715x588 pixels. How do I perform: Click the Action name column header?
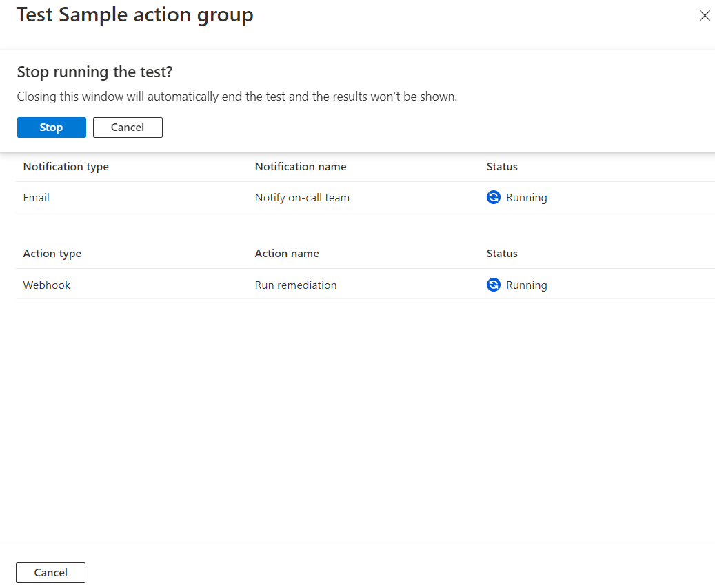coord(287,254)
